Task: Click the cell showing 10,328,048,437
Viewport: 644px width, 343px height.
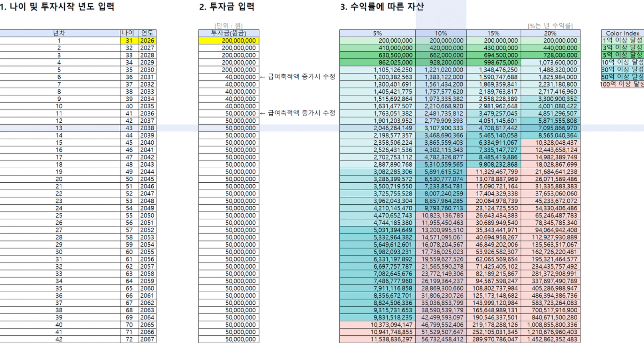Action: (550, 142)
